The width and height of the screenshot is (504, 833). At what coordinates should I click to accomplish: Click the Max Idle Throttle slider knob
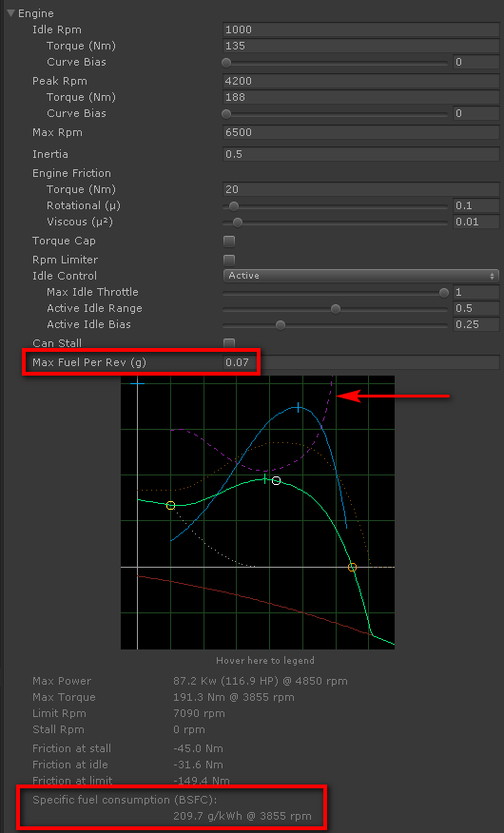443,293
